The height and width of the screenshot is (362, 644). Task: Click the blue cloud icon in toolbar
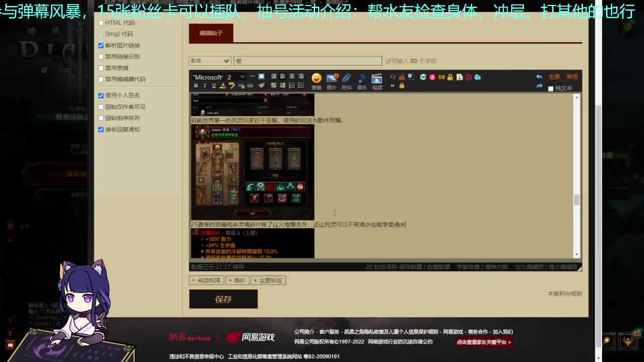tap(477, 77)
